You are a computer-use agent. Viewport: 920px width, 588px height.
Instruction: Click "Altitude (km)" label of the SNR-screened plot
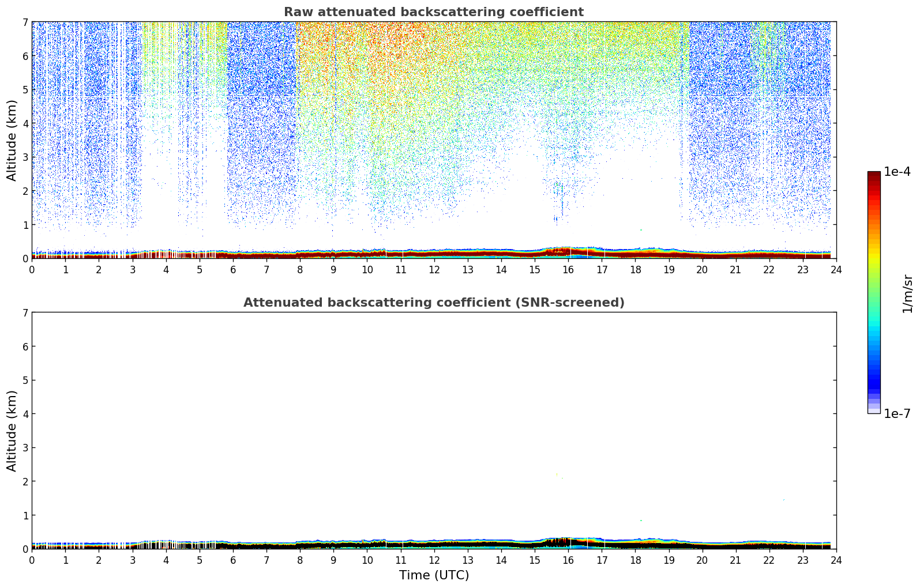click(x=12, y=431)
